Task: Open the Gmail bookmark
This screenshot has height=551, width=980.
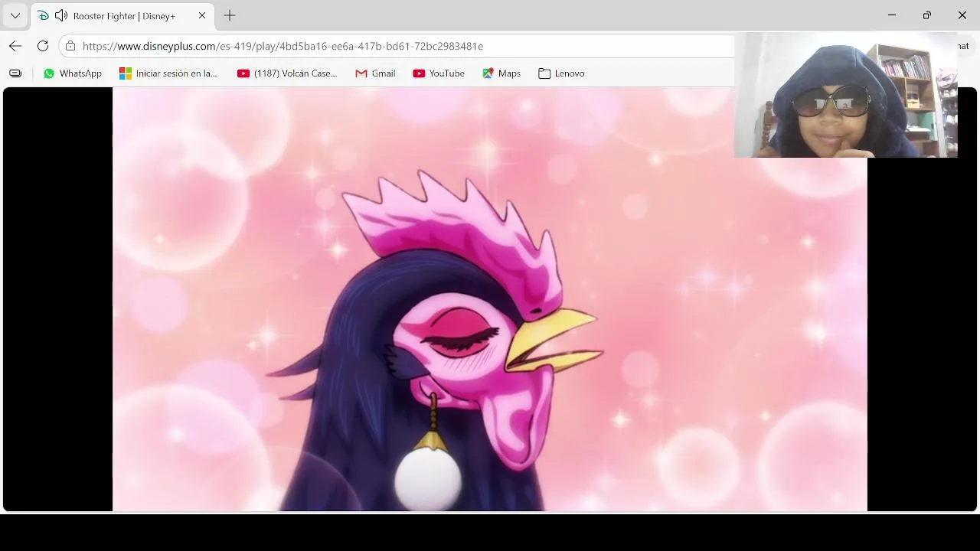Action: pyautogui.click(x=375, y=73)
